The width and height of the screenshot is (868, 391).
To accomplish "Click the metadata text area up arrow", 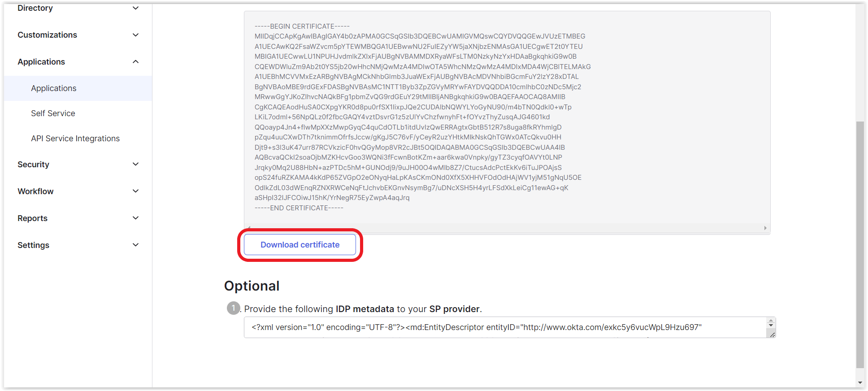I will pyautogui.click(x=771, y=321).
